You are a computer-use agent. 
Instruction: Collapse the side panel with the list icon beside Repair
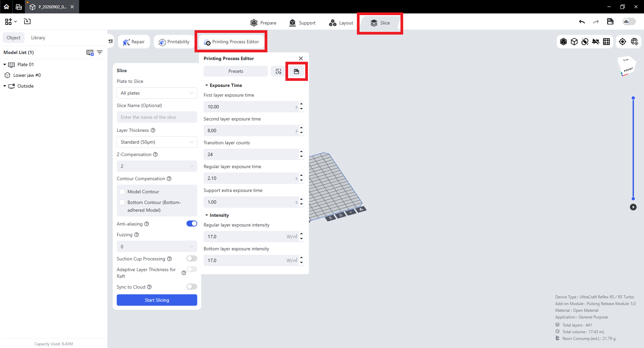(x=111, y=41)
